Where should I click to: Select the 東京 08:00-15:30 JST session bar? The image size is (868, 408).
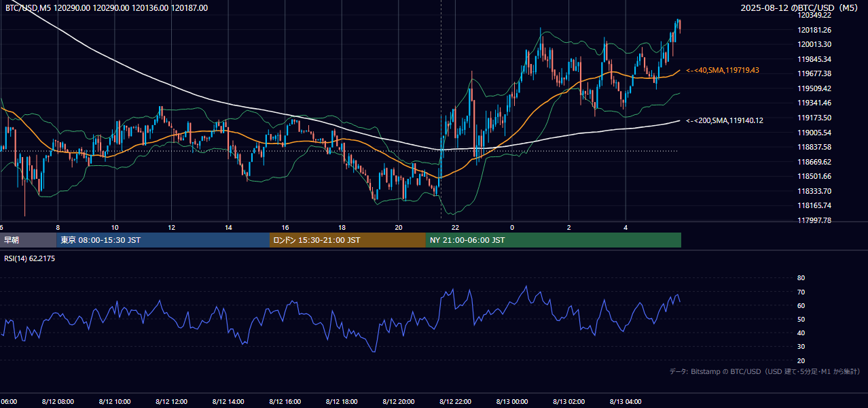click(x=163, y=240)
